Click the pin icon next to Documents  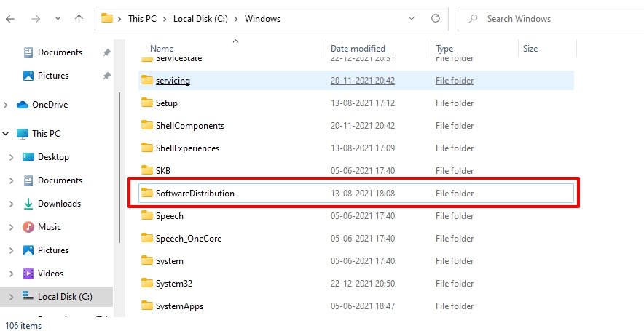[x=106, y=52]
